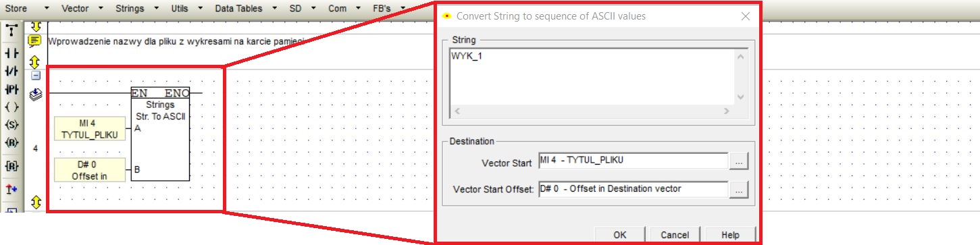The image size is (980, 245).
Task: Click the String text area containing WYK_1
Action: 593,77
